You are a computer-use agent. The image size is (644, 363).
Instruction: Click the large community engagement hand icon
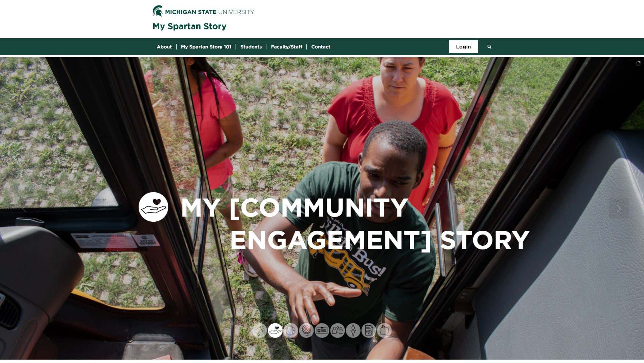tap(153, 207)
